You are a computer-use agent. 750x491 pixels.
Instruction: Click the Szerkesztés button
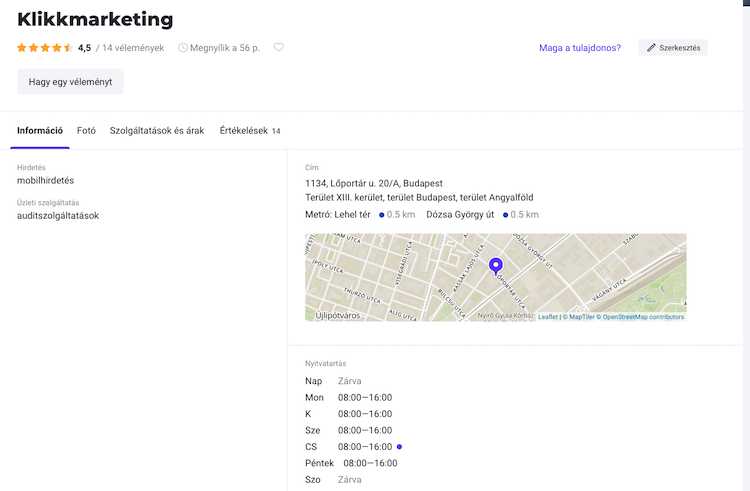pos(673,48)
